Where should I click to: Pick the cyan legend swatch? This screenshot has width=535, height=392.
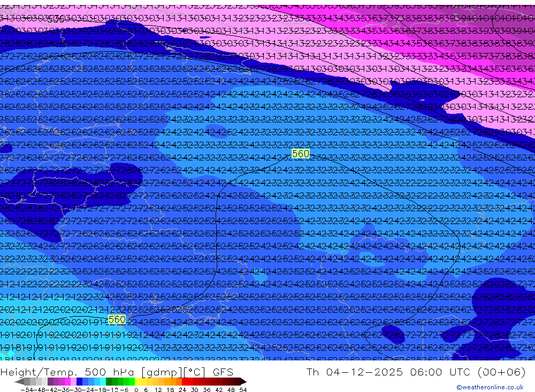(x=103, y=381)
